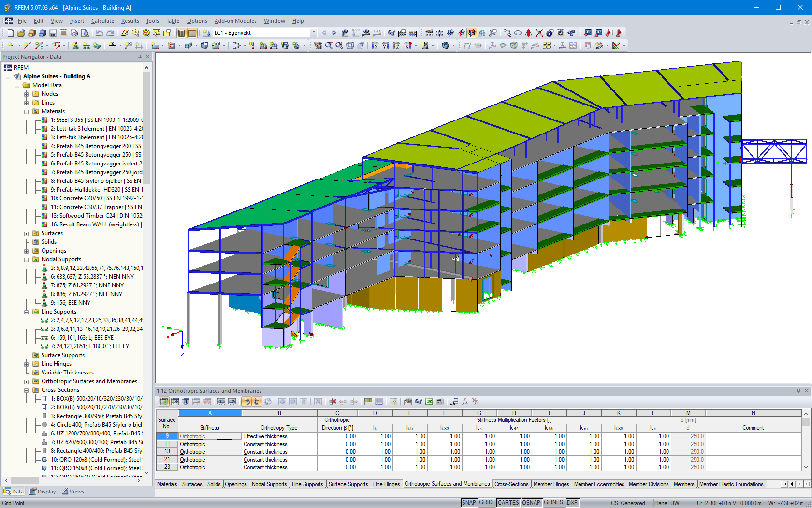Expand the Nodes item in Project Navigator
The image size is (812, 508).
[x=27, y=94]
